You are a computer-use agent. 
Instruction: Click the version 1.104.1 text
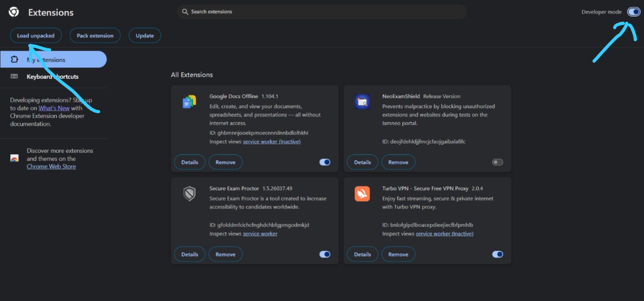coord(270,96)
